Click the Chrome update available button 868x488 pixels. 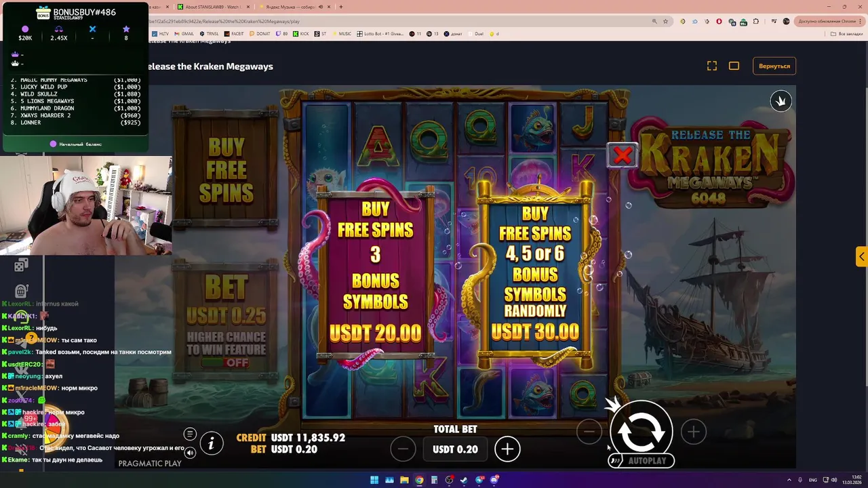click(829, 21)
